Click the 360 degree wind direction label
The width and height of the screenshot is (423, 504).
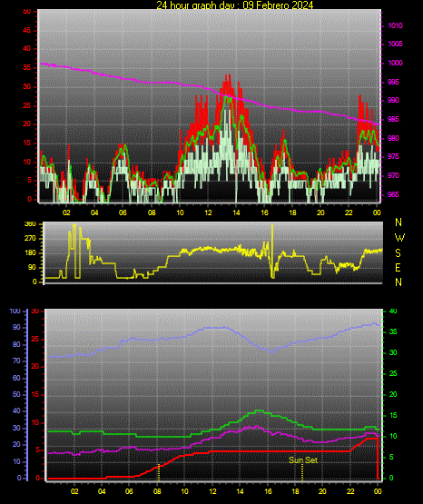point(31,224)
